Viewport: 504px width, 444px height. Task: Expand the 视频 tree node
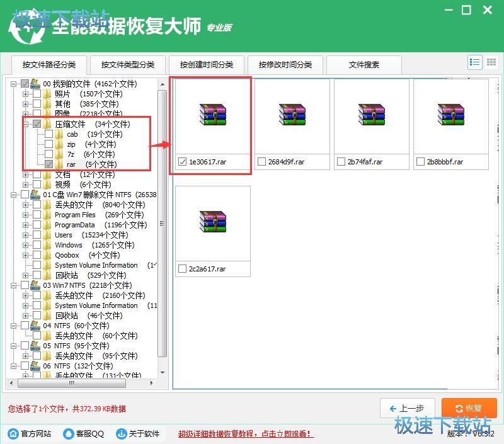(x=25, y=185)
